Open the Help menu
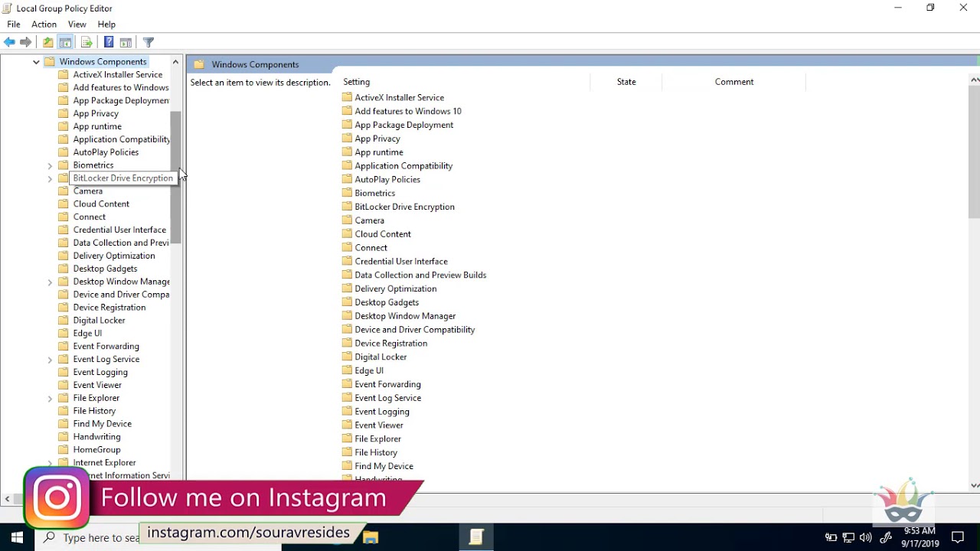980x551 pixels. point(106,24)
